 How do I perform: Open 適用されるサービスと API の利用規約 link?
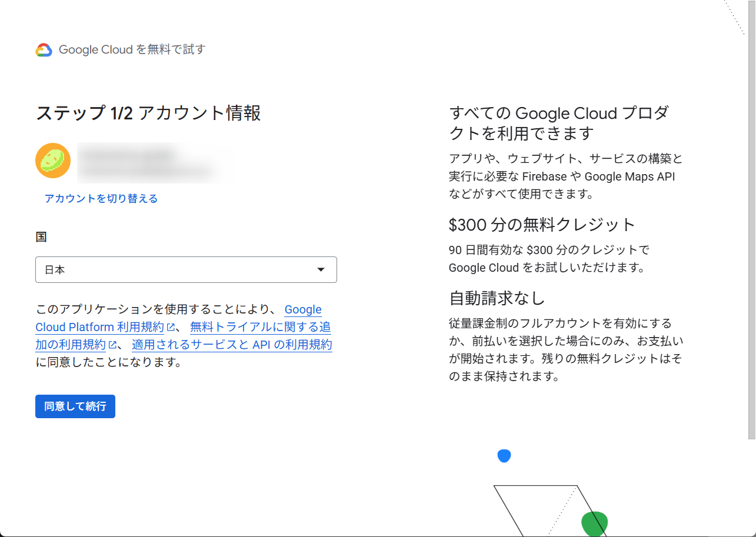tap(232, 345)
